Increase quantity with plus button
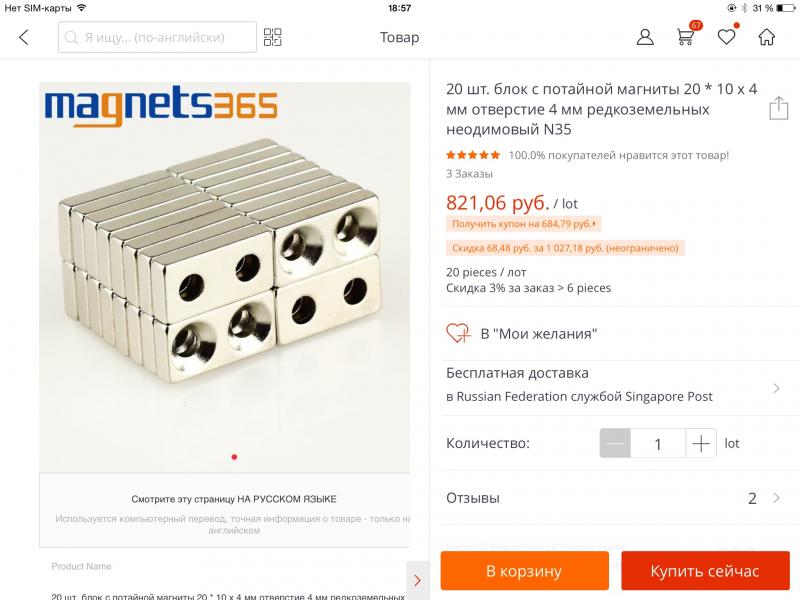The height and width of the screenshot is (600, 800). (x=701, y=443)
